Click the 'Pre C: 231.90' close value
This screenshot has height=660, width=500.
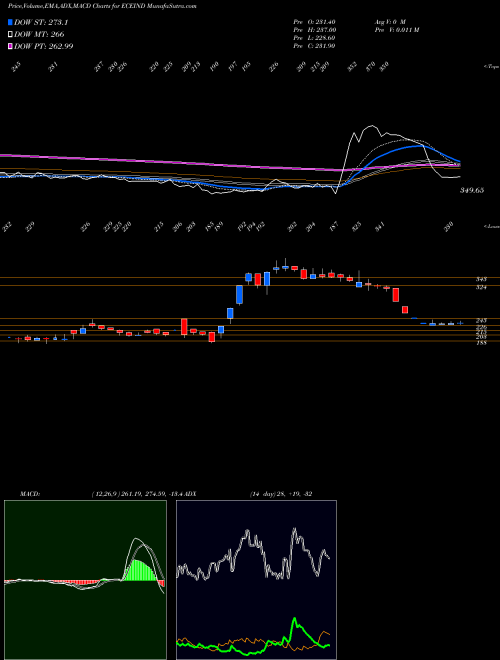314,46
